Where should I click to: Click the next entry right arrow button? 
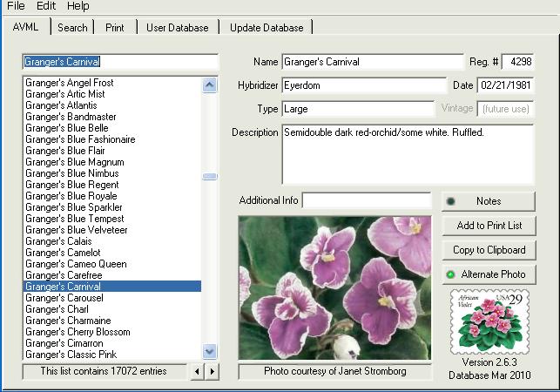pyautogui.click(x=213, y=371)
